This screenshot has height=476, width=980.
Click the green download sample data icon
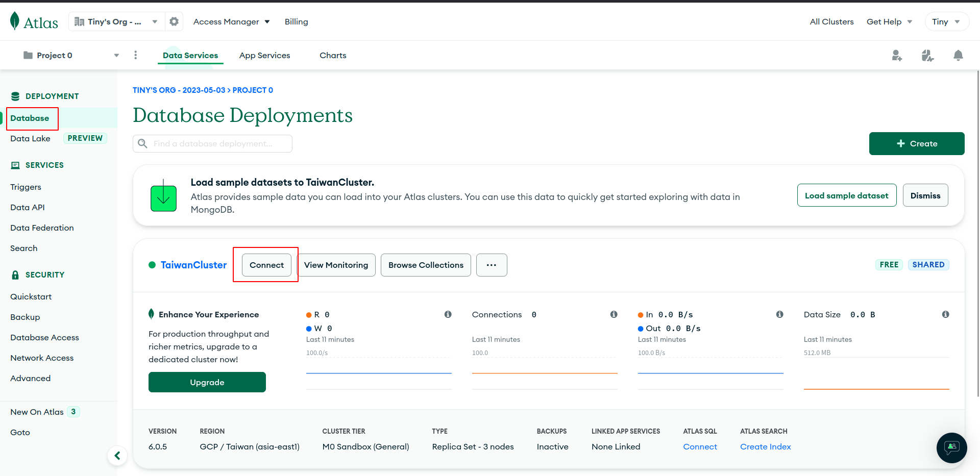(163, 195)
